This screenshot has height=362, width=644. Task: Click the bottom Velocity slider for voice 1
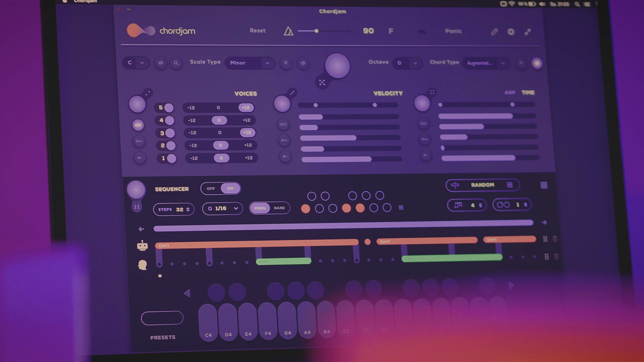[x=352, y=159]
